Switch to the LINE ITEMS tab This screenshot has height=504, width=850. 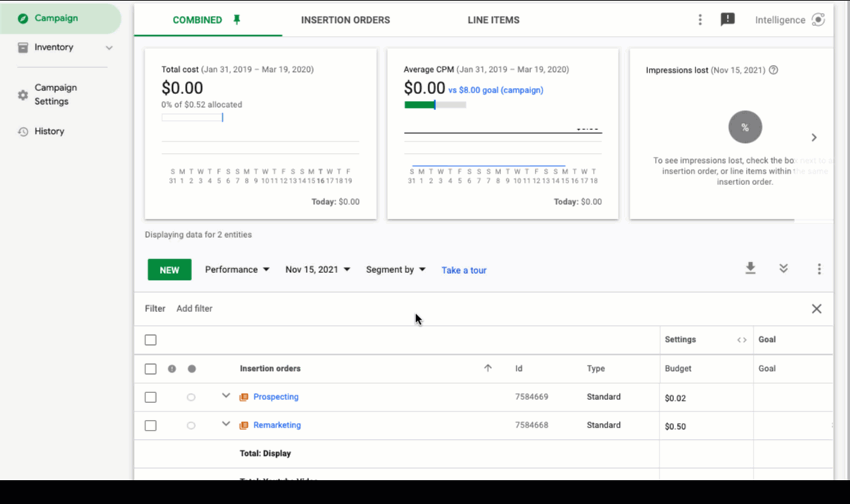click(493, 20)
